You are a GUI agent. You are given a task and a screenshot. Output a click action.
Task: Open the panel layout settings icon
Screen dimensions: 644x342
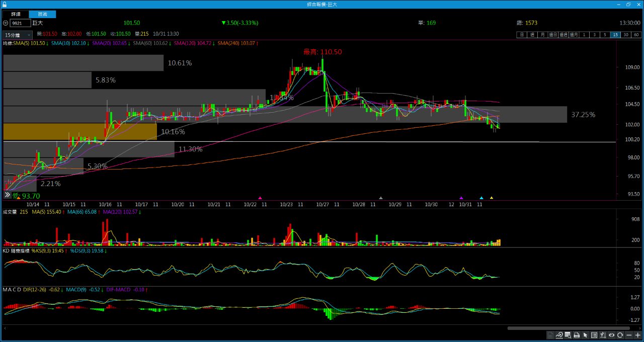tap(594, 335)
